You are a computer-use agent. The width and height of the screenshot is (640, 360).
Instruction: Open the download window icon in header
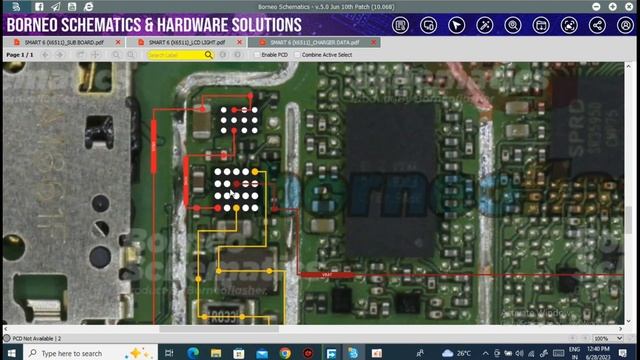pos(541,25)
